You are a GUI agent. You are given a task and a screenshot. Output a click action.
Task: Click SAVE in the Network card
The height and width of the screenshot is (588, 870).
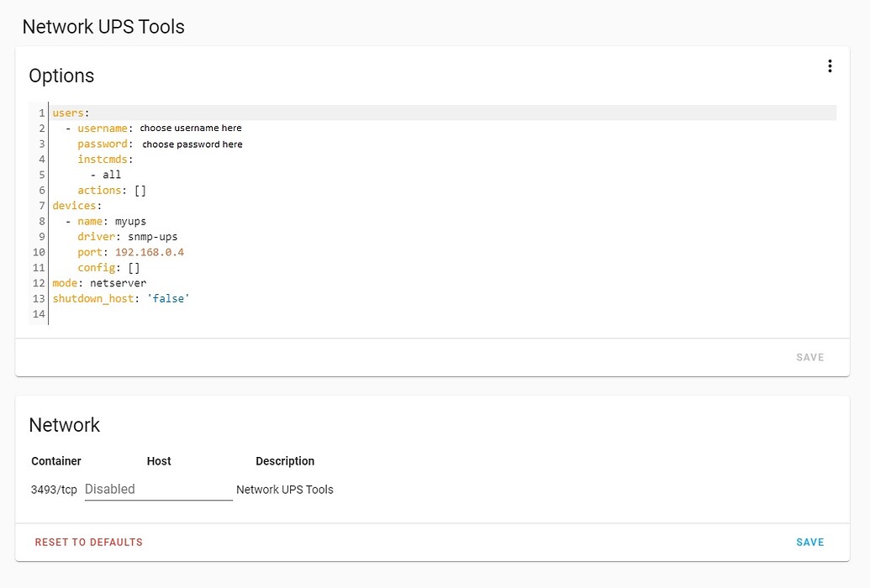point(809,542)
